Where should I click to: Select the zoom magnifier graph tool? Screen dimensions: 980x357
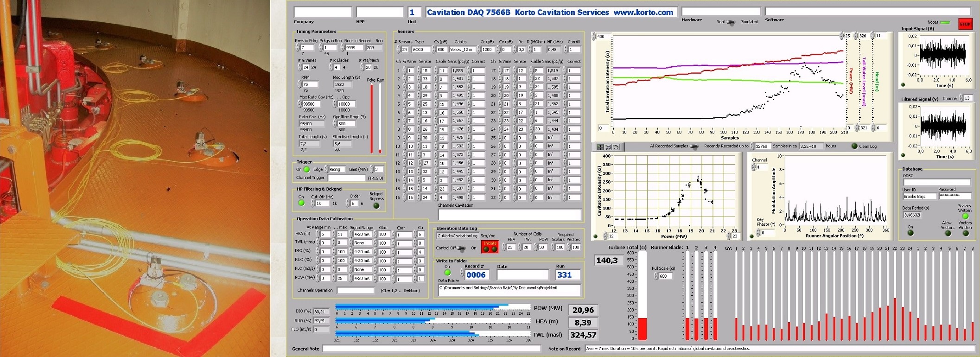tap(608, 147)
